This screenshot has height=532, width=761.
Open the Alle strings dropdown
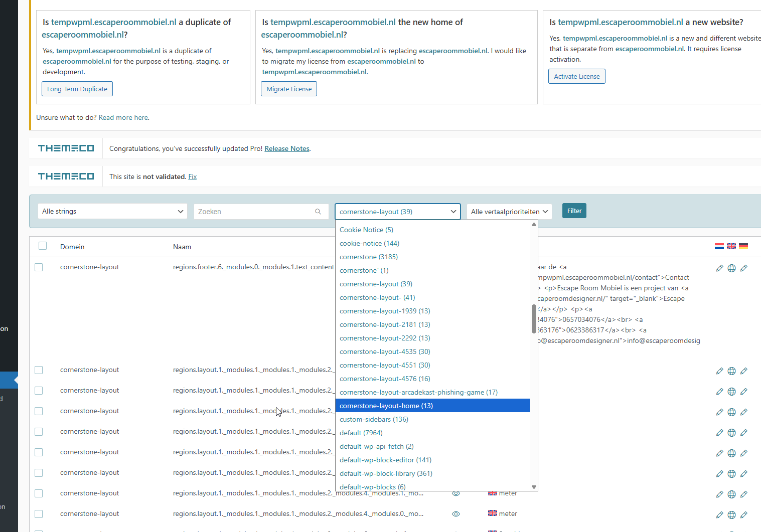(x=112, y=211)
